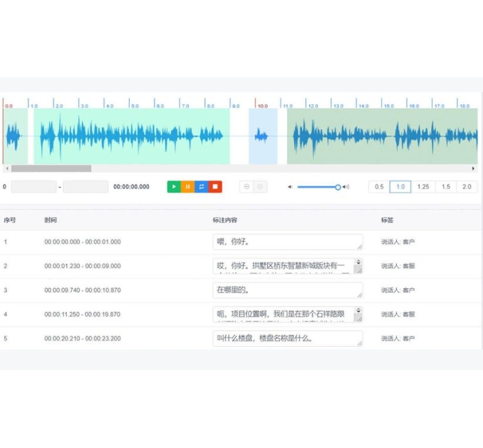
Task: Stop playback with the red button
Action: pyautogui.click(x=215, y=187)
